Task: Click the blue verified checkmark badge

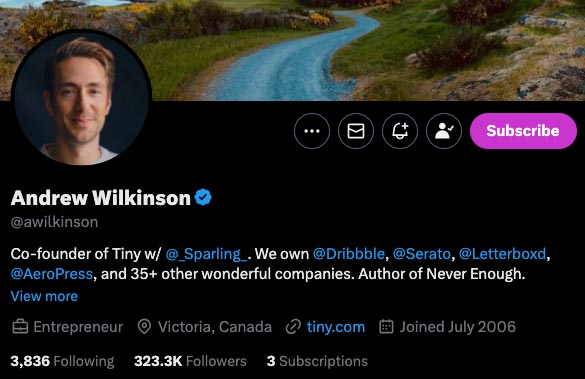Action: click(x=203, y=197)
